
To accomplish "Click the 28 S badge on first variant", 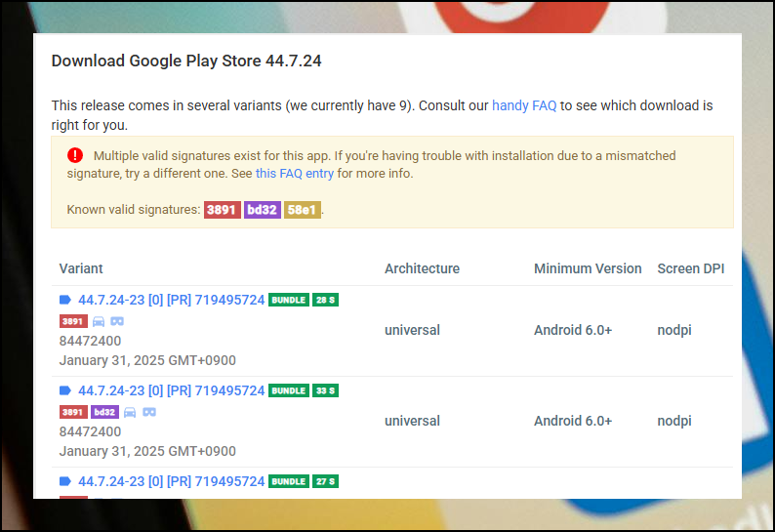I will (325, 300).
